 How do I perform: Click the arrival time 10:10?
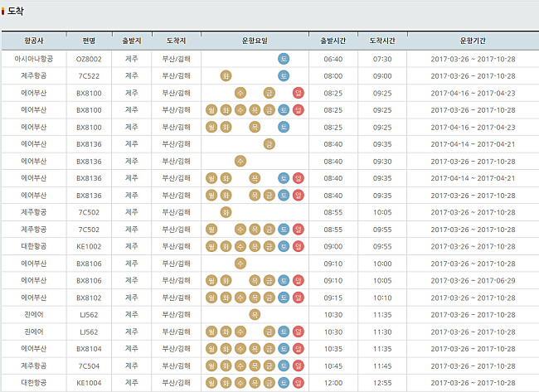coord(382,298)
